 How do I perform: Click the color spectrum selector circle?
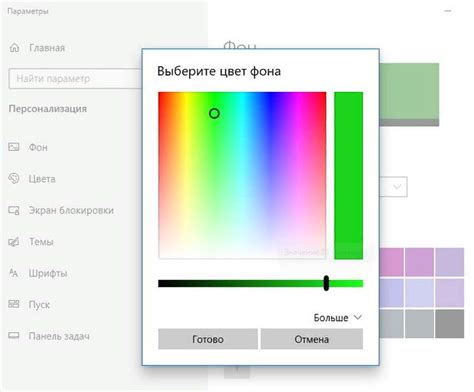[214, 114]
